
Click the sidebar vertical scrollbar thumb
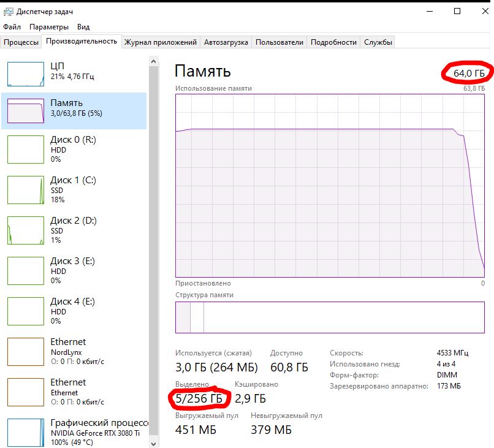[153, 251]
